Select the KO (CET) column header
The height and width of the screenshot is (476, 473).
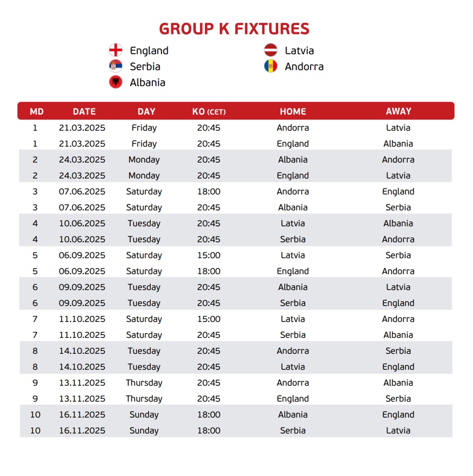[209, 112]
